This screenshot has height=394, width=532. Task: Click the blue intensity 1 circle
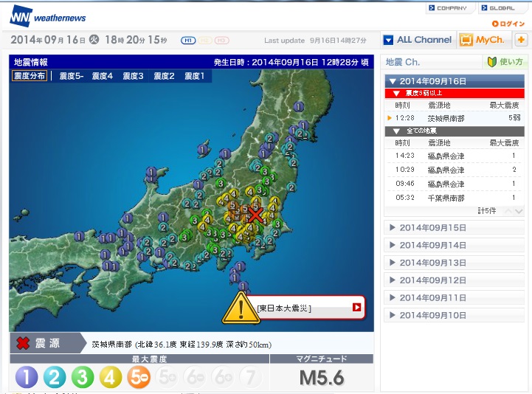26,377
